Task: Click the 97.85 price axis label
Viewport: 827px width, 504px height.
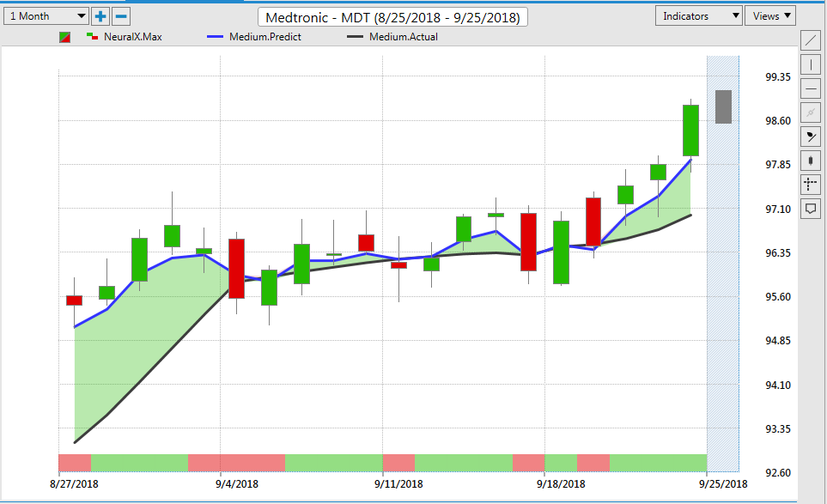Action: click(778, 165)
